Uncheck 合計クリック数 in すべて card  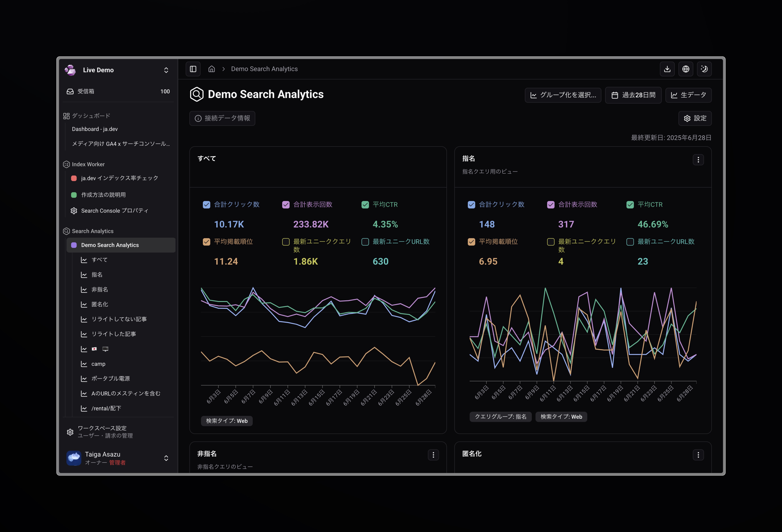pos(207,205)
